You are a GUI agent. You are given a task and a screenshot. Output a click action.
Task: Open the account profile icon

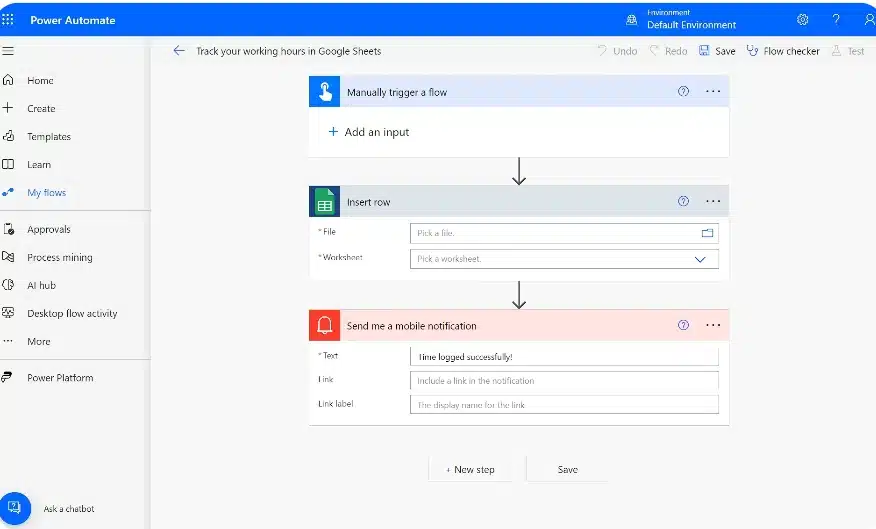coord(869,20)
